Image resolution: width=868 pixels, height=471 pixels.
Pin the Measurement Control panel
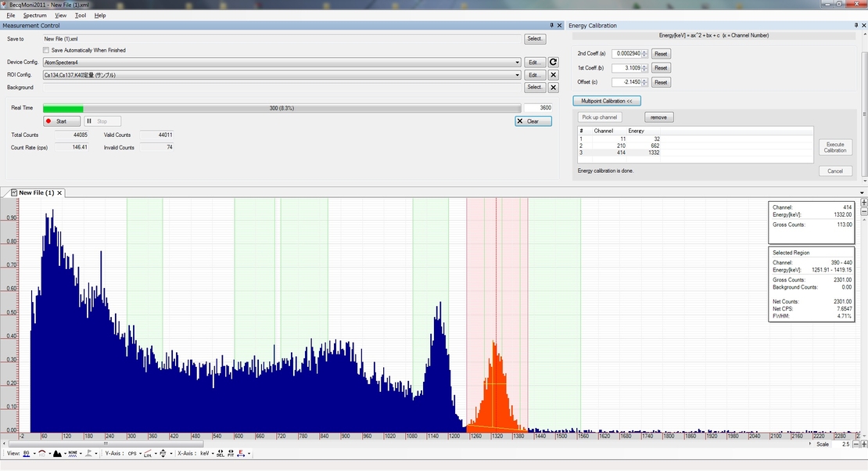pyautogui.click(x=551, y=26)
